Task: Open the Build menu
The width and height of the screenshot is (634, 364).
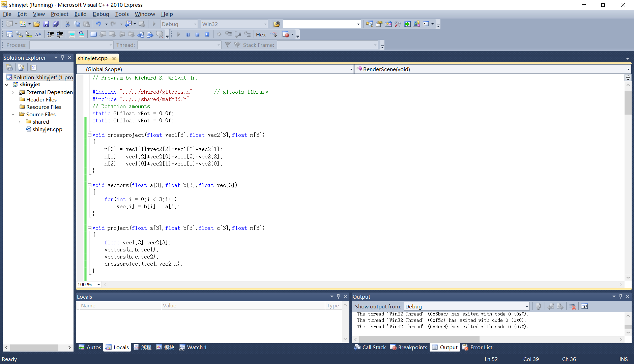Action: tap(80, 14)
